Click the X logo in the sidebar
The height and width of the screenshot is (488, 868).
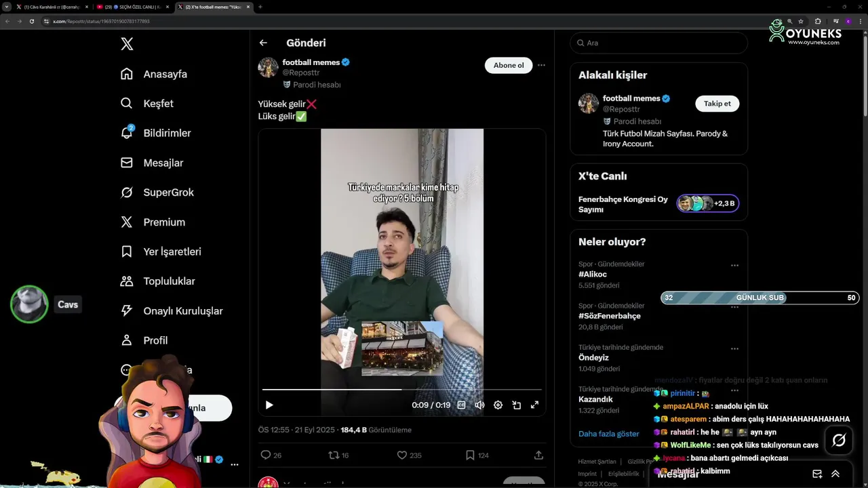click(127, 44)
